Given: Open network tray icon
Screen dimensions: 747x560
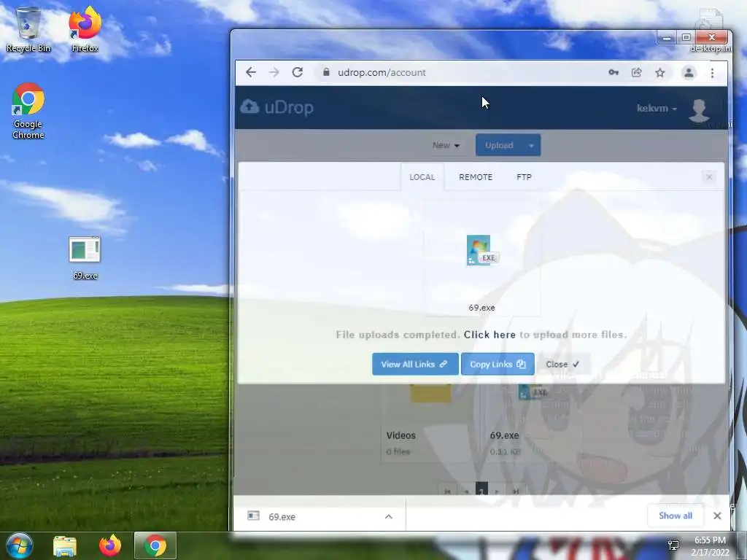Looking at the screenshot, I should coord(673,545).
